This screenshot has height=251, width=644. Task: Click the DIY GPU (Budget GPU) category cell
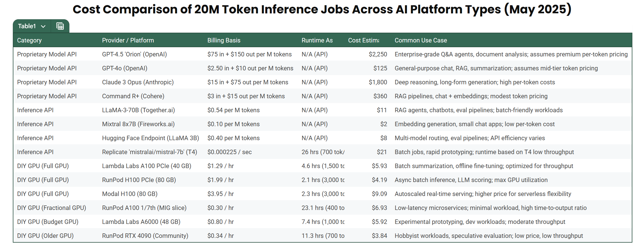click(48, 222)
